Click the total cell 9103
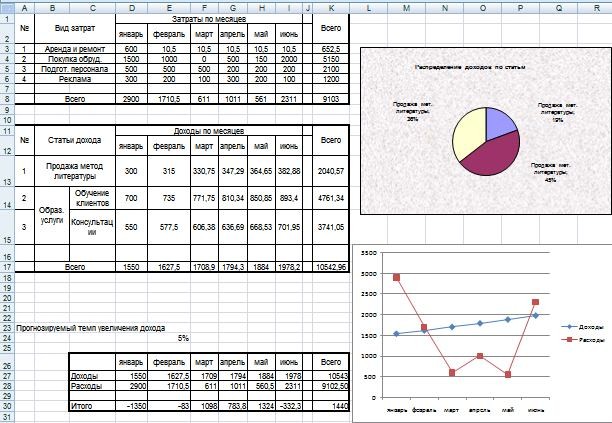 tap(331, 99)
